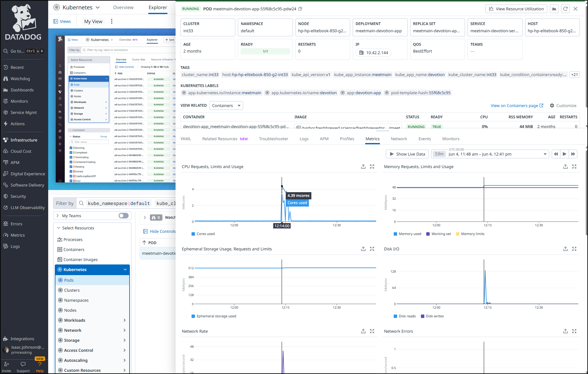588x374 pixels.
Task: Export the CPU Requests graph
Action: [x=363, y=167]
